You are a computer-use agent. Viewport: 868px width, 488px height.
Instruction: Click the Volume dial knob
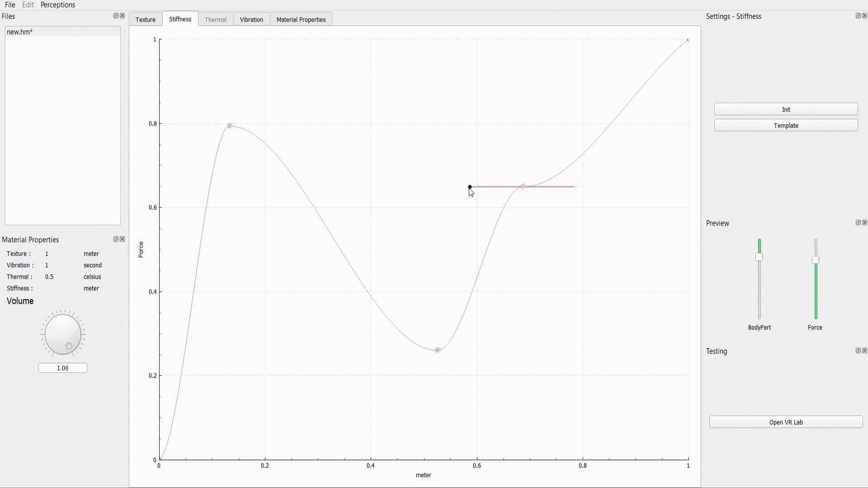coord(63,334)
